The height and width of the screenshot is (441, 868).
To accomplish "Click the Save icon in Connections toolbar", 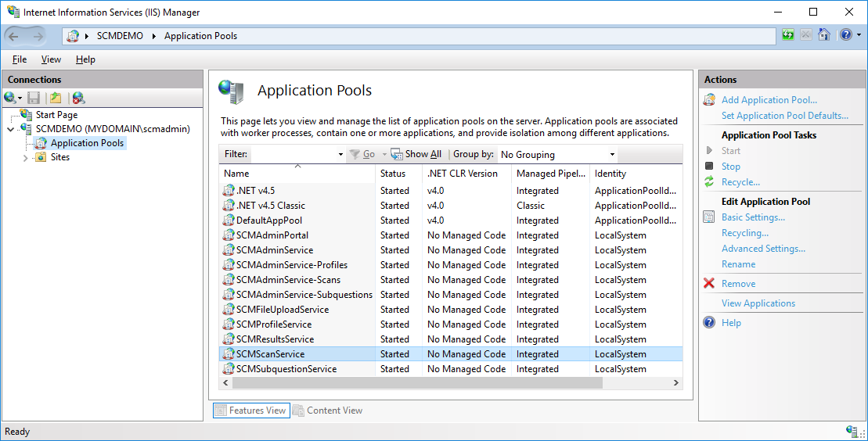I will click(34, 98).
